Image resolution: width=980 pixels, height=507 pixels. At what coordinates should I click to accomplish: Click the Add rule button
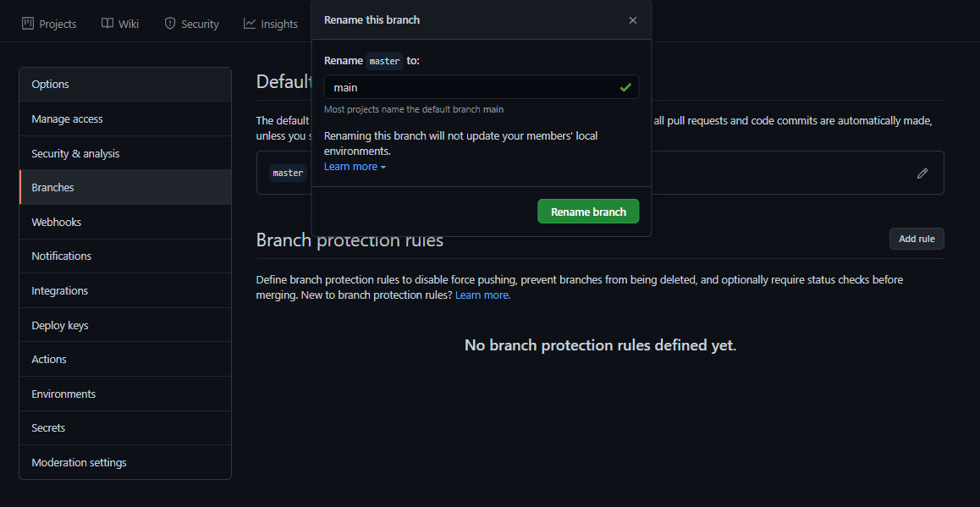tap(917, 238)
